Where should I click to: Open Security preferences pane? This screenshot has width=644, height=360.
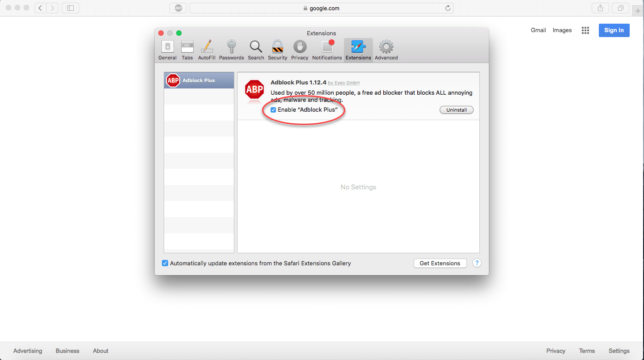click(277, 50)
